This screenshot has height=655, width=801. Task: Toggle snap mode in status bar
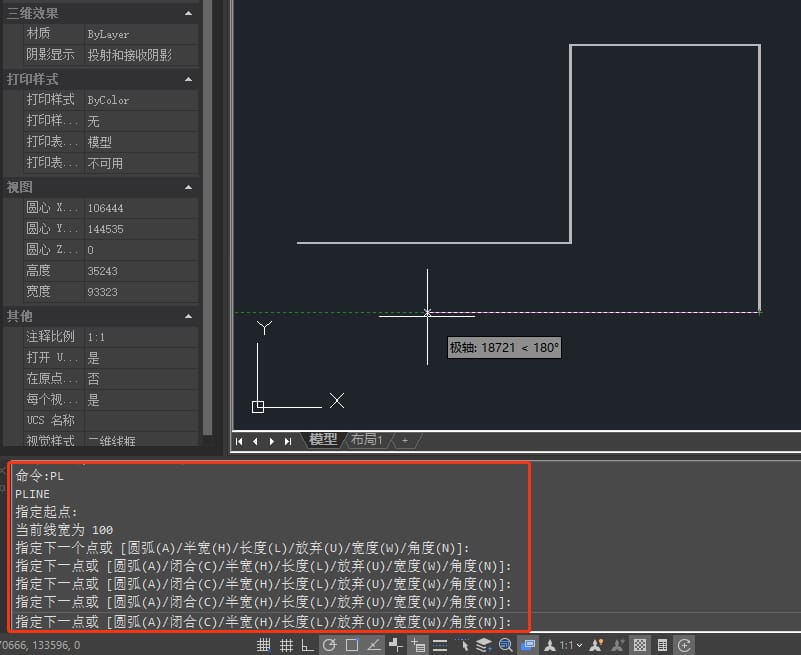point(264,645)
